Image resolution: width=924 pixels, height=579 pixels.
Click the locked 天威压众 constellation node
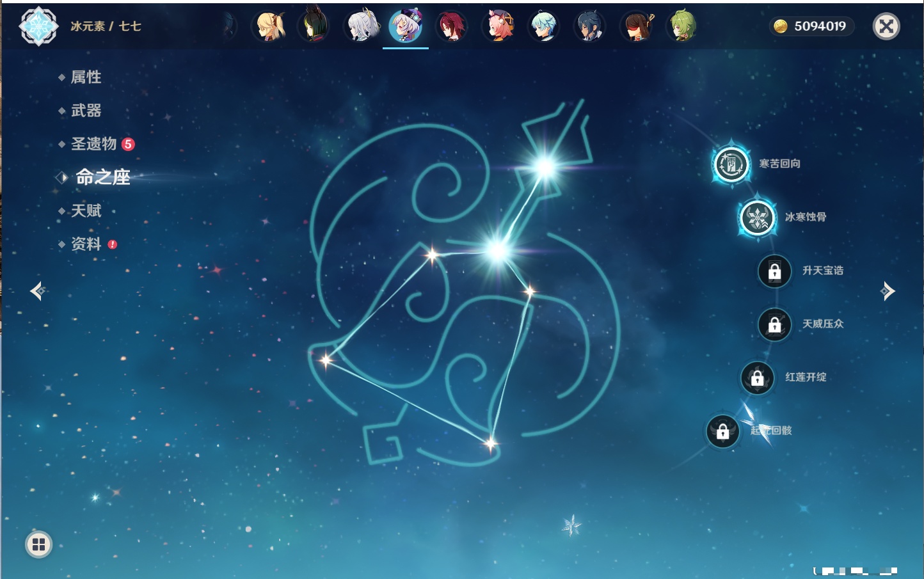(x=774, y=324)
